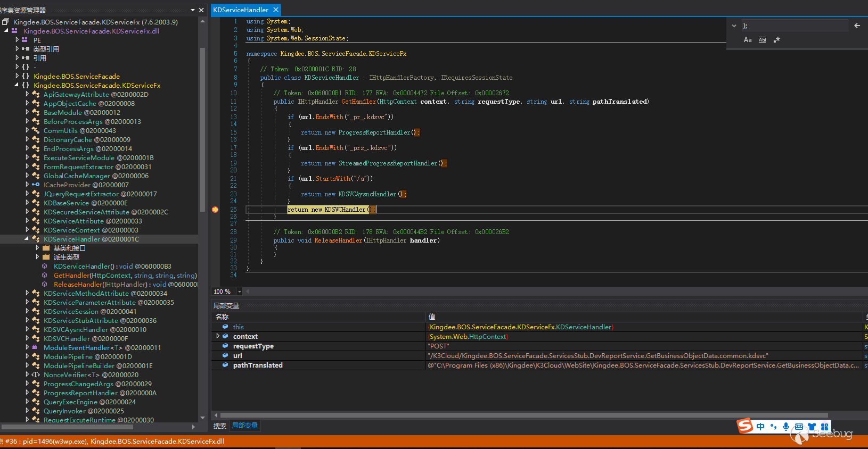Open the assembly explorer panel options dropdown
This screenshot has width=868, height=449.
(193, 10)
